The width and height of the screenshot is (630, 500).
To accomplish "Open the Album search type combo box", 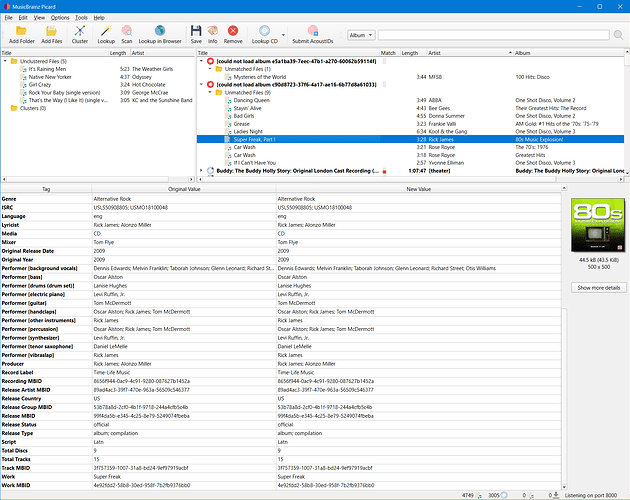I will [361, 35].
